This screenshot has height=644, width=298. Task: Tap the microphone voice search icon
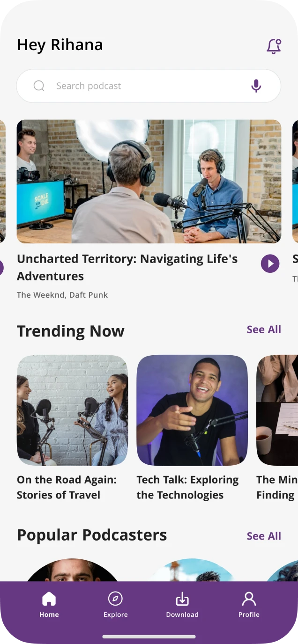coord(256,86)
